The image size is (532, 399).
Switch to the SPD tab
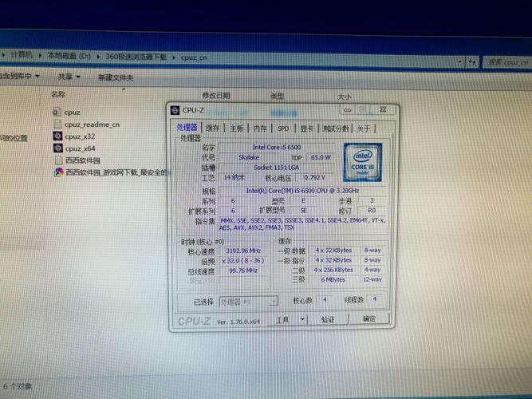283,128
